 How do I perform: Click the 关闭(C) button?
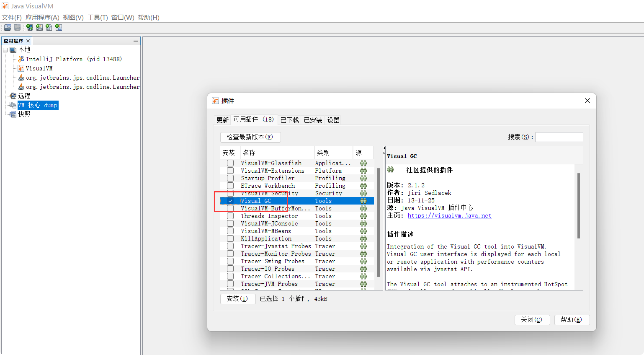[532, 320]
